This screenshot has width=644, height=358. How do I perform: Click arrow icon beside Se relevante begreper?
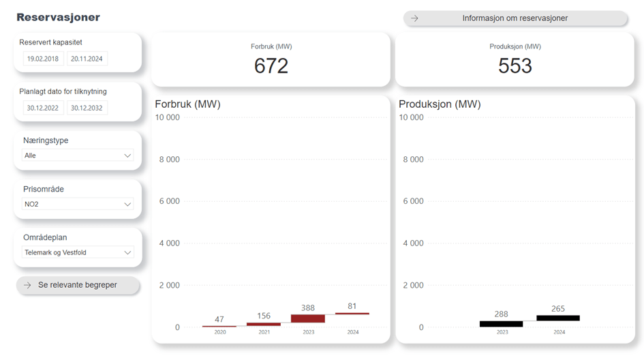(27, 285)
